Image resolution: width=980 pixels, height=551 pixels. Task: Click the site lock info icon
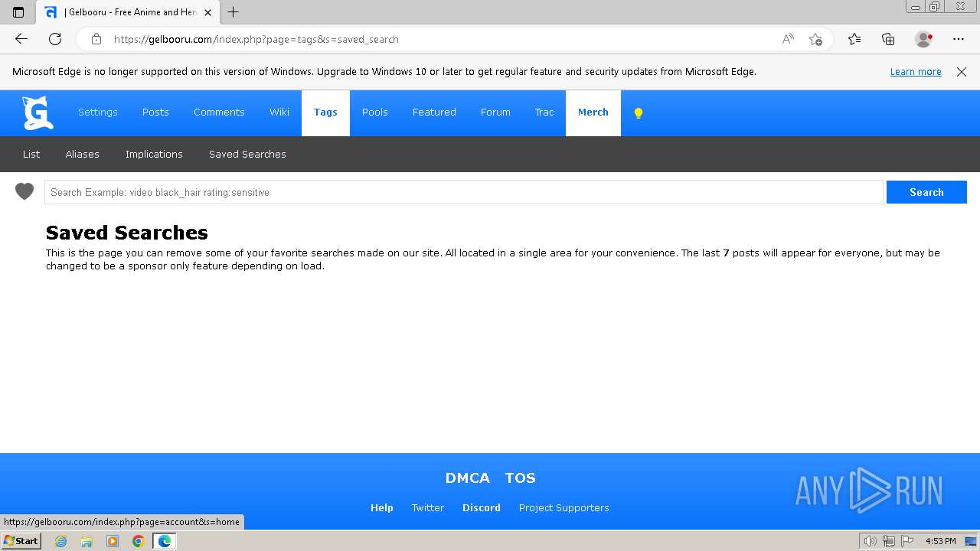click(96, 39)
